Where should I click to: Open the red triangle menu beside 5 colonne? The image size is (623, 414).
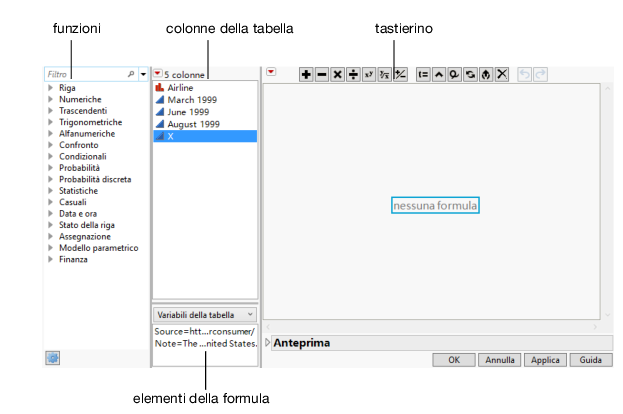(x=158, y=74)
